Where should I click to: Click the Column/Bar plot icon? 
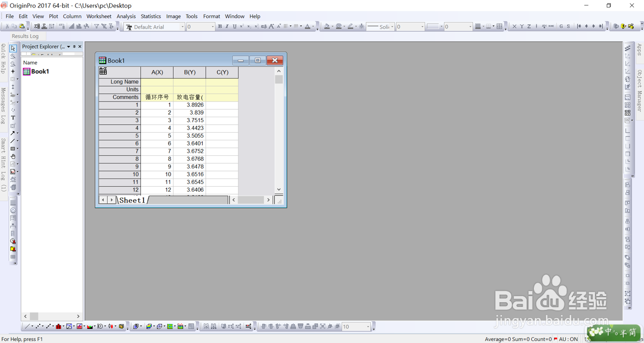tap(58, 326)
